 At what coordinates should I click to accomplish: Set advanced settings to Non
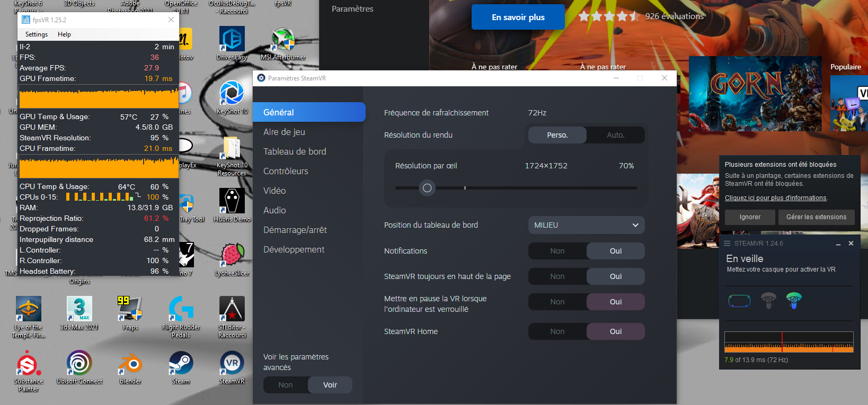click(x=286, y=385)
